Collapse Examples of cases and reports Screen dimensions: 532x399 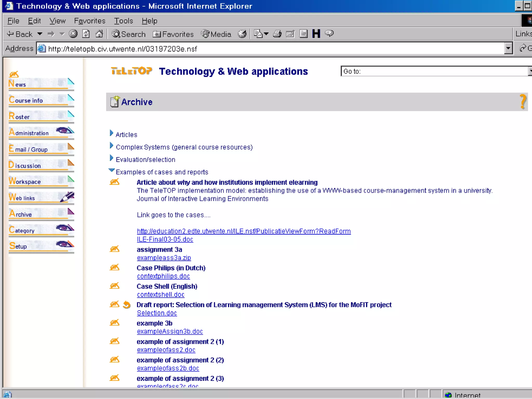click(x=111, y=170)
